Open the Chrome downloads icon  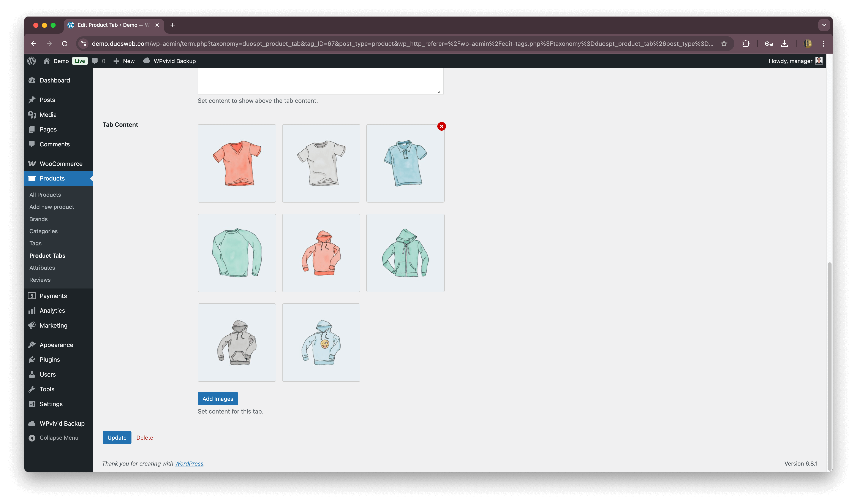pos(784,44)
